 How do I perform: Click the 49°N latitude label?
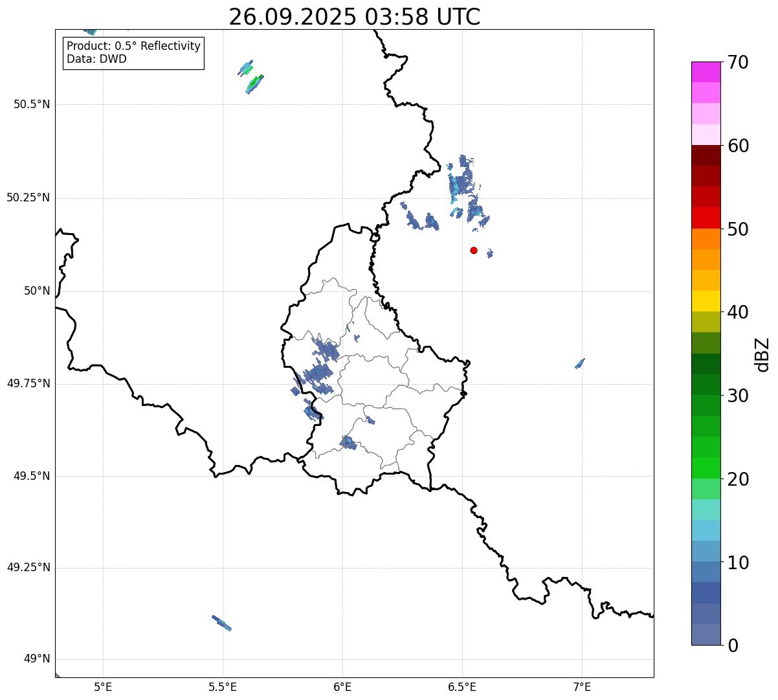point(37,659)
